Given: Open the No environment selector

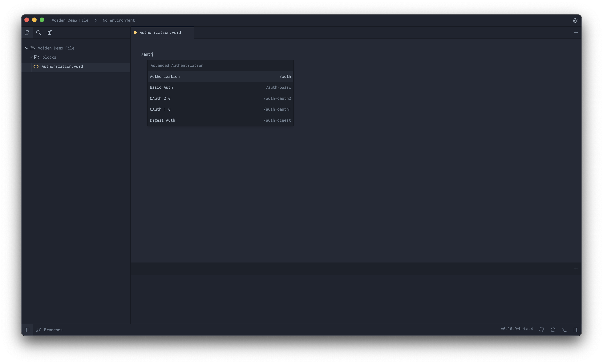Looking at the screenshot, I should tap(119, 20).
